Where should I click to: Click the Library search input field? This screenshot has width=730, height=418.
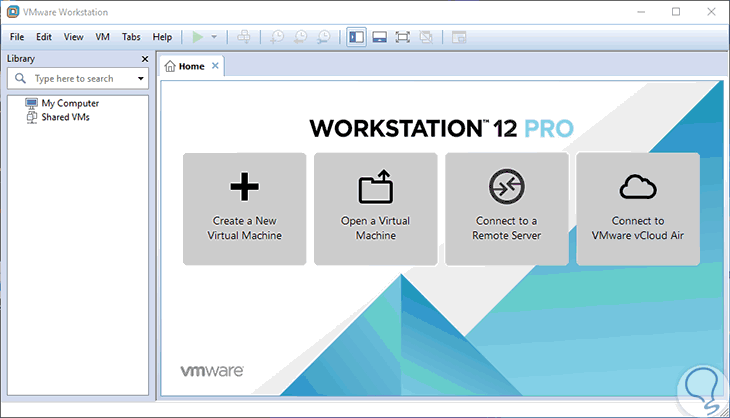point(78,78)
